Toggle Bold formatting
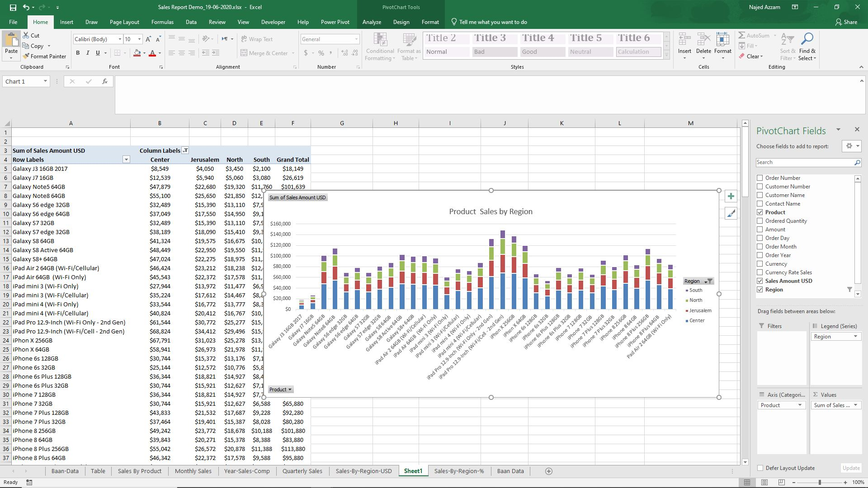The width and height of the screenshot is (868, 488). [78, 53]
